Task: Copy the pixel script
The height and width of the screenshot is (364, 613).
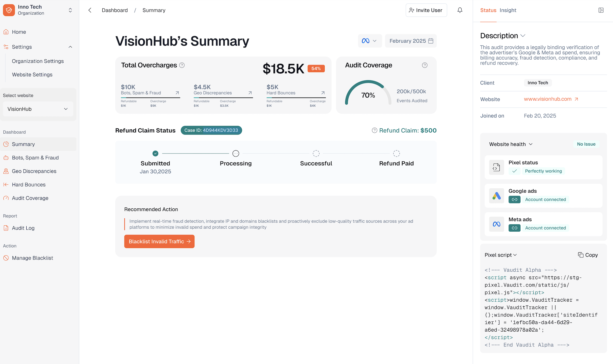Action: [x=588, y=255]
